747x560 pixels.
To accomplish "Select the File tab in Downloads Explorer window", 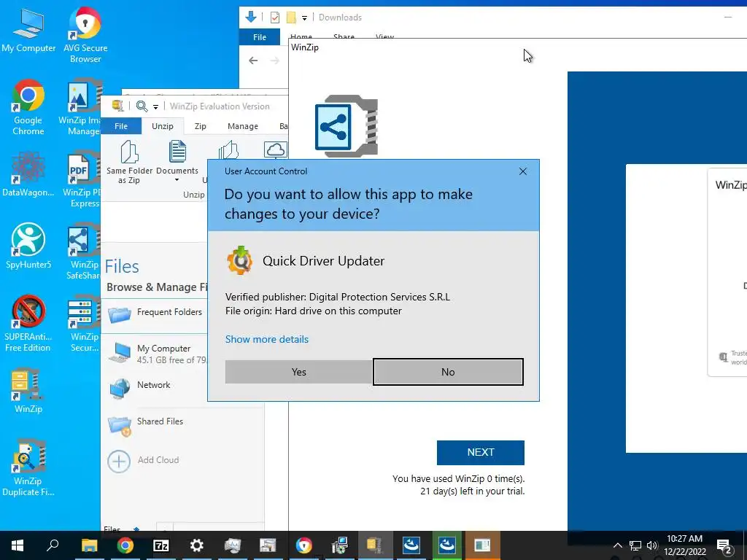I will click(260, 37).
